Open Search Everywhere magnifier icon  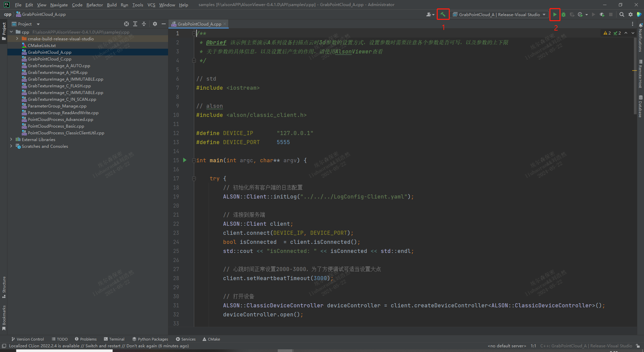point(622,14)
